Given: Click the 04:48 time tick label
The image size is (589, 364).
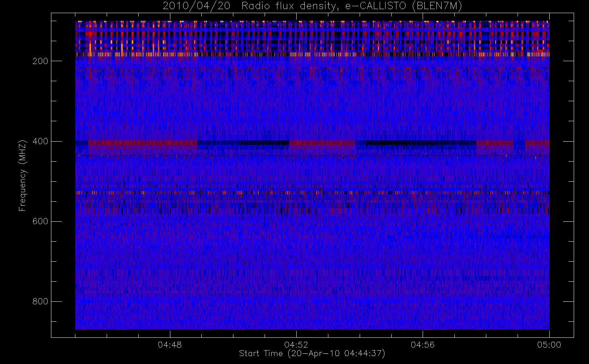Looking at the screenshot, I should point(170,345).
